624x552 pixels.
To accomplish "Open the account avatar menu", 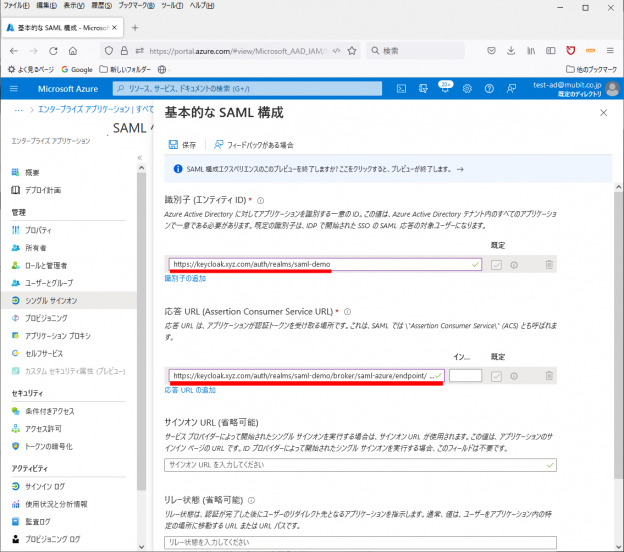I will [x=613, y=88].
